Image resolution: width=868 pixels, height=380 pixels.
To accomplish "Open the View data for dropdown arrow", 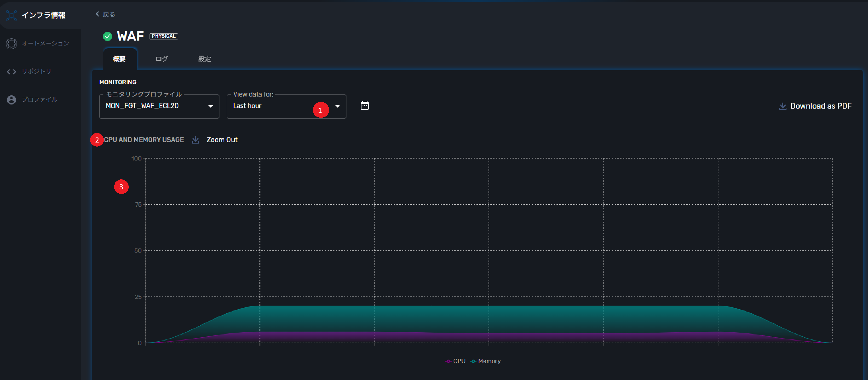I will tap(337, 106).
